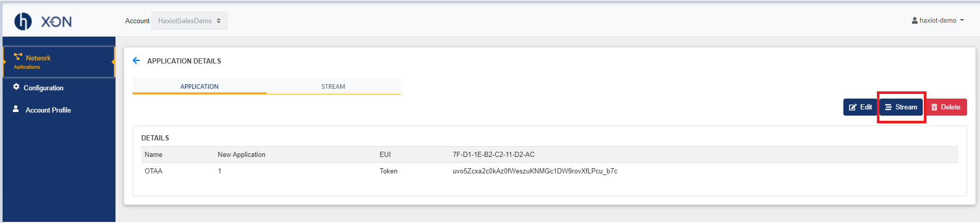Click the Configuration gear icon
The height and width of the screenshot is (223, 980).
(x=16, y=87)
